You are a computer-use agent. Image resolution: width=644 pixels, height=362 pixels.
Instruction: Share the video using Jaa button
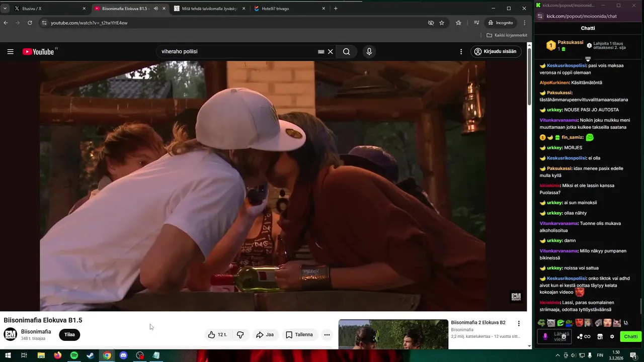coord(265,334)
